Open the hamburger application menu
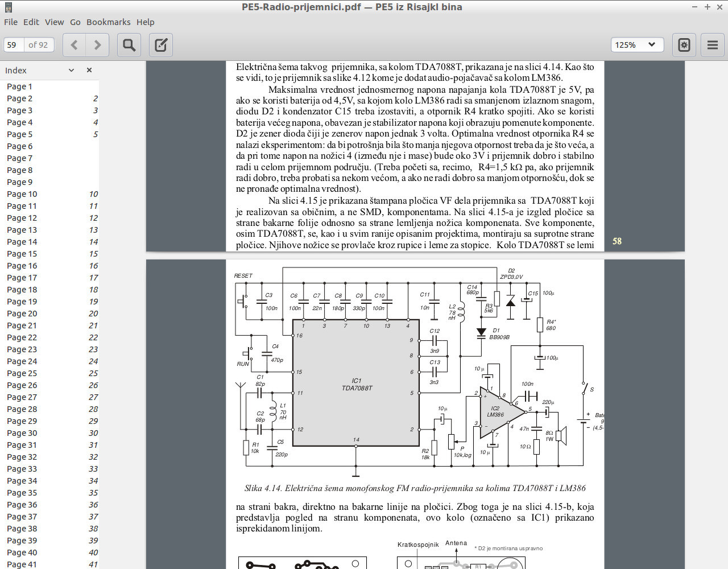Viewport: 728px width, 569px height. 713,45
